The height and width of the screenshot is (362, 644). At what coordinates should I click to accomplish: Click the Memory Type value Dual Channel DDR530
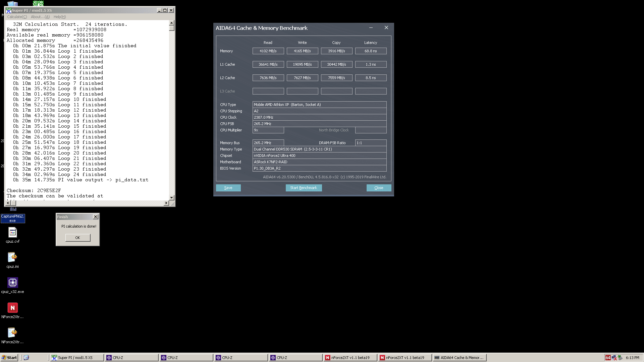[x=319, y=149]
